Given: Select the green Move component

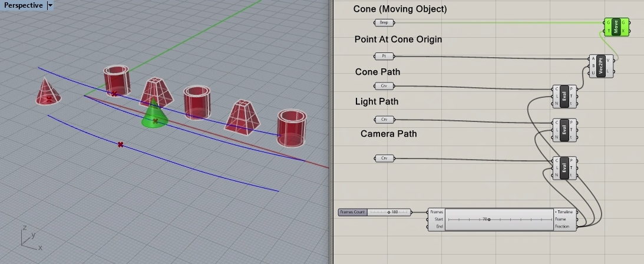Looking at the screenshot, I should click(x=616, y=27).
